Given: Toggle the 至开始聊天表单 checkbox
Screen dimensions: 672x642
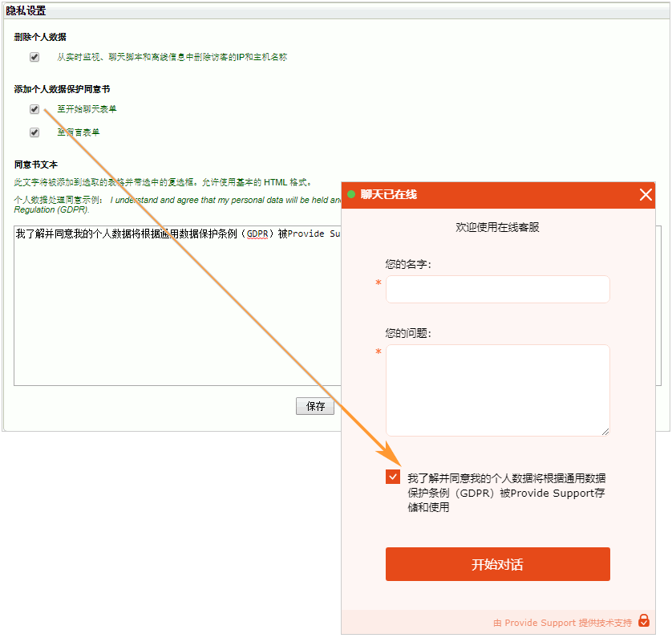Looking at the screenshot, I should 34,109.
